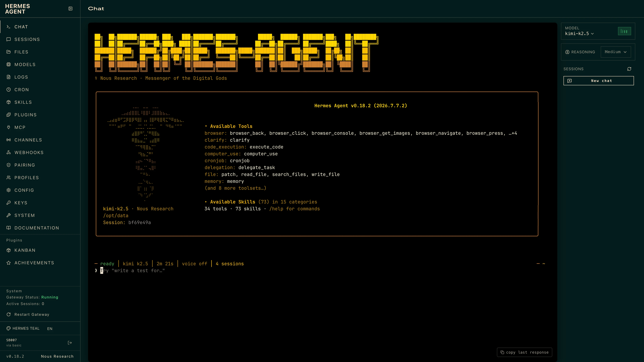Collapse the sidebar with the panel icon
Screen dimensions: 644x362
coord(70,9)
